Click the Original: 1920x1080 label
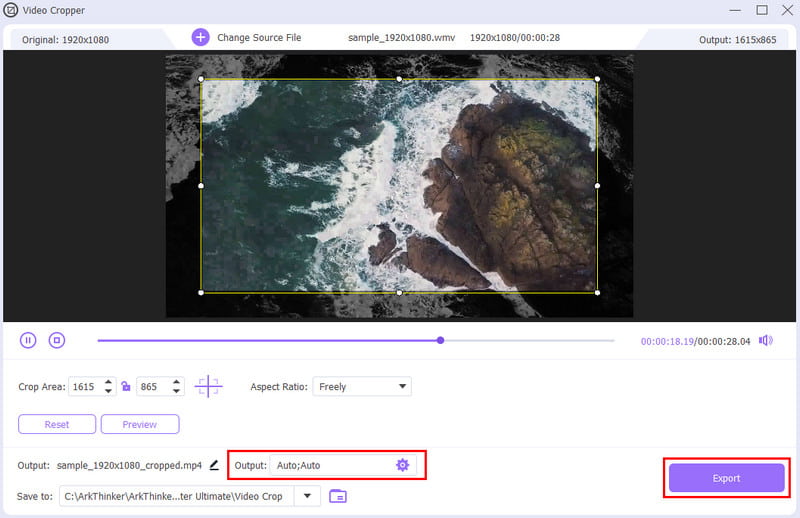Screen dimensions: 800x518 pos(65,39)
